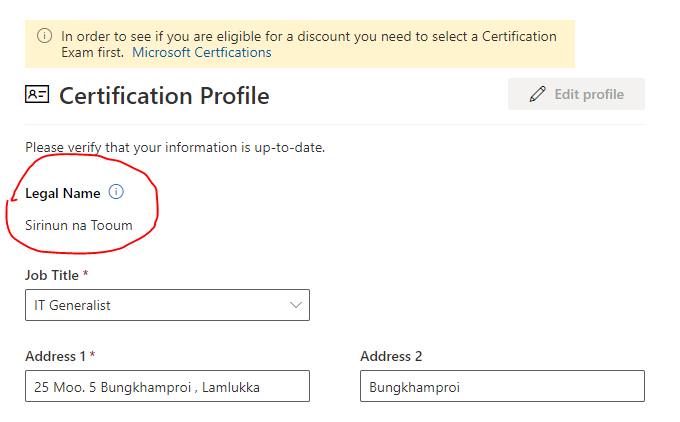Click the red asterisk beside Job Title
The image size is (680, 422).
tap(86, 273)
